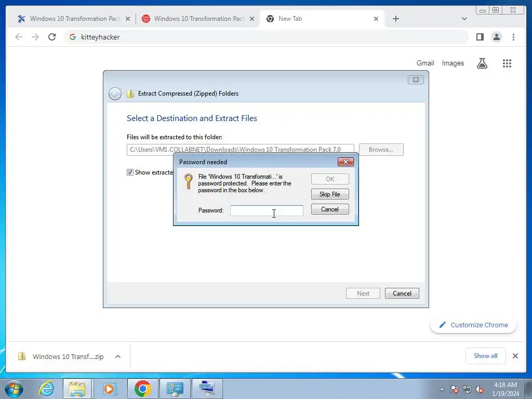
Task: Close the first Windows 10 Transformation Pack tab
Action: coord(128,19)
